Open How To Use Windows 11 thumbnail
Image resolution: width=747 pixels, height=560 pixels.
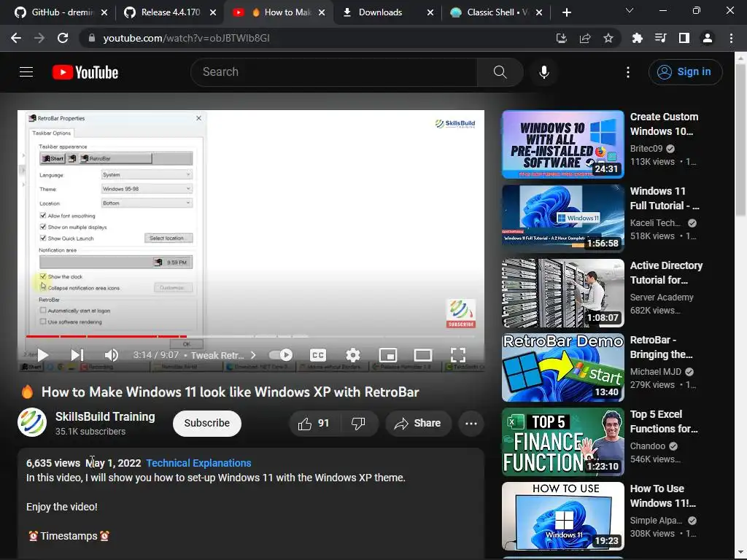coord(562,516)
